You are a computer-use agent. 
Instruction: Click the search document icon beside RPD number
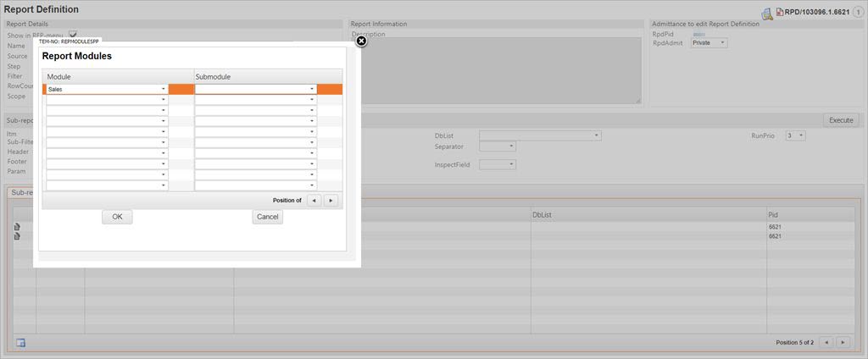(766, 13)
